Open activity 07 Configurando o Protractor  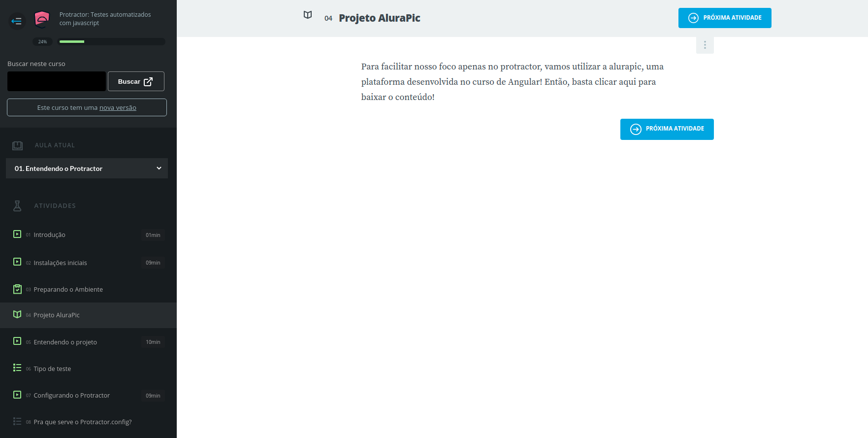88,396
